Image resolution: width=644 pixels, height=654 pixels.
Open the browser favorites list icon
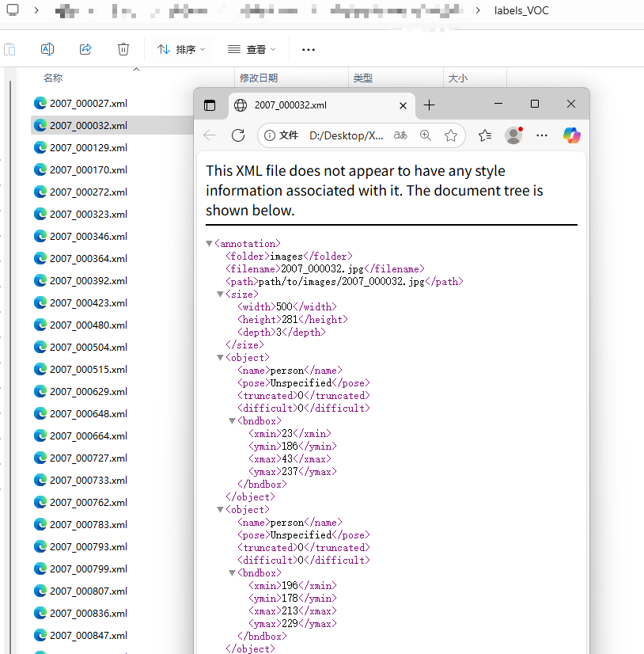485,135
